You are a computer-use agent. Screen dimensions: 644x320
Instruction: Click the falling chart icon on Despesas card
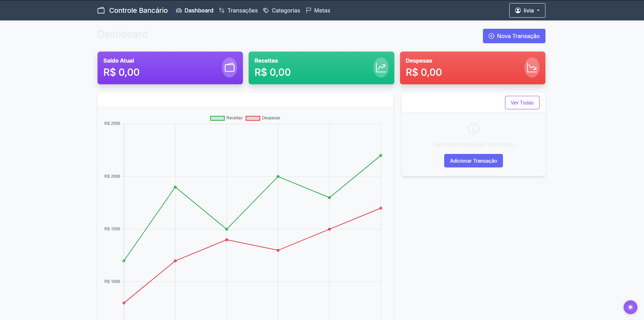click(x=532, y=67)
